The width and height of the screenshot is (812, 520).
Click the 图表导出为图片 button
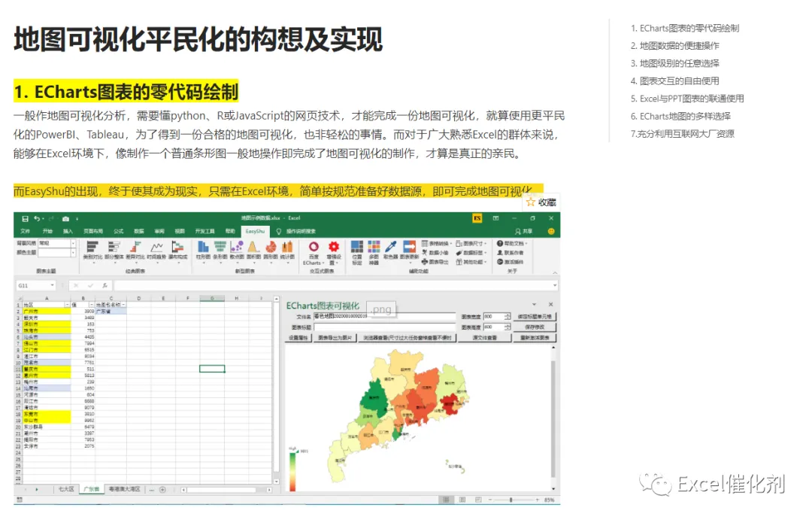coord(335,337)
